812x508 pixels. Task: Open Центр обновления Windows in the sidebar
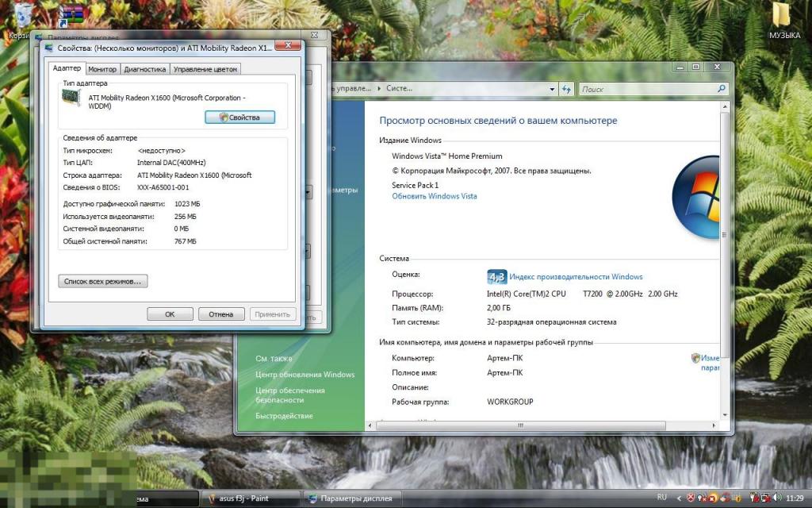pyautogui.click(x=305, y=375)
